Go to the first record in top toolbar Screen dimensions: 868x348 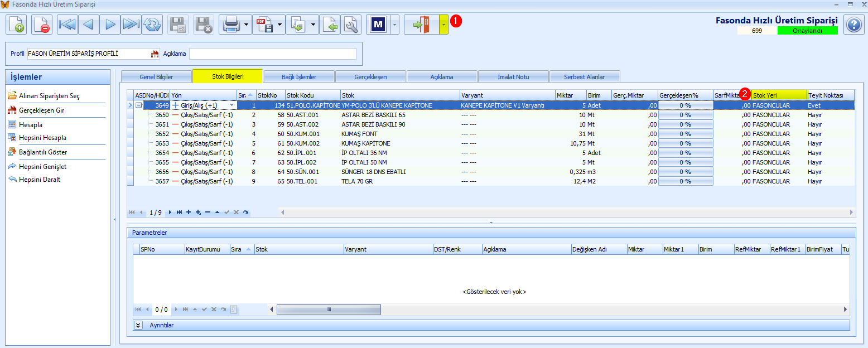[67, 25]
